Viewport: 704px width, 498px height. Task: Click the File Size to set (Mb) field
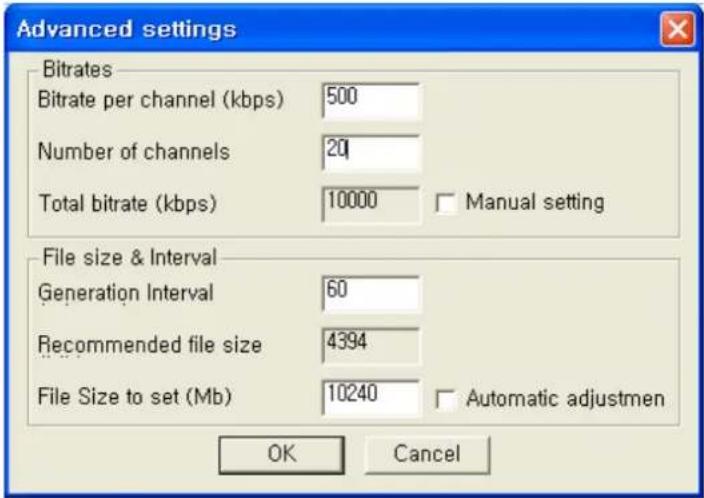pyautogui.click(x=371, y=397)
